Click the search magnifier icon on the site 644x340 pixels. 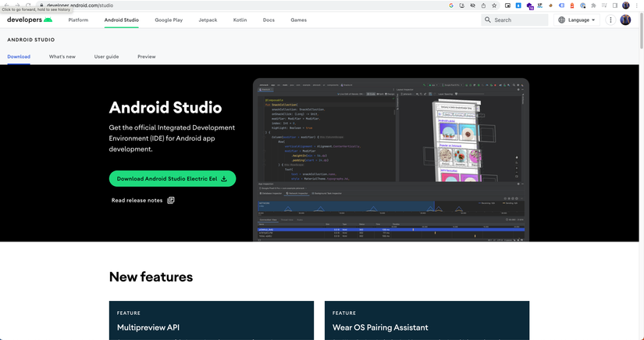pyautogui.click(x=488, y=20)
